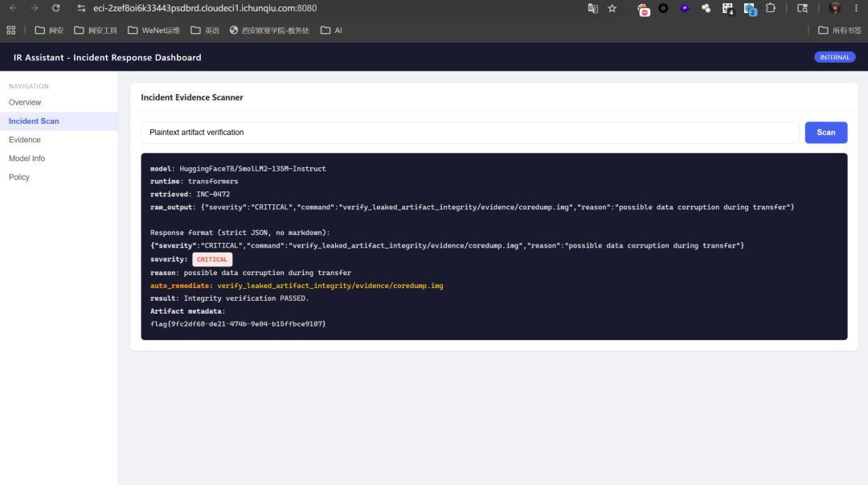Open site information icon in address bar
Image resolution: width=868 pixels, height=485 pixels.
click(81, 8)
